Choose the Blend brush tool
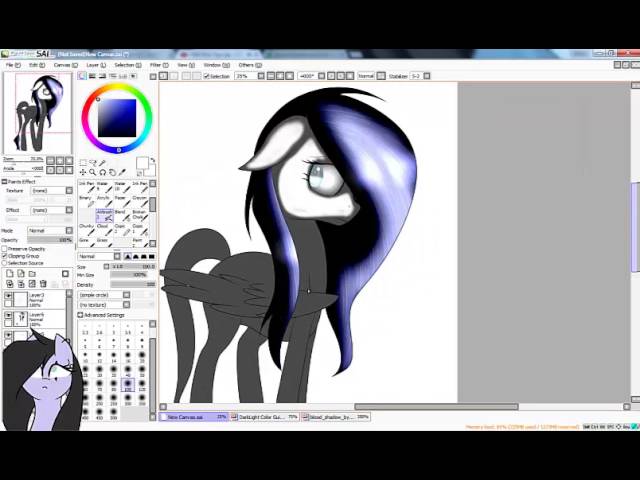640x480 pixels. 122,216
